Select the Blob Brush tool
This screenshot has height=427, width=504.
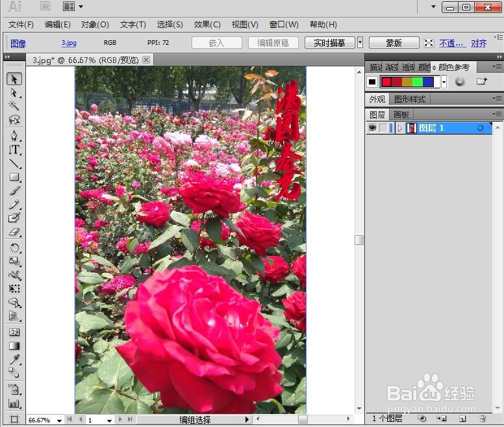click(x=14, y=218)
